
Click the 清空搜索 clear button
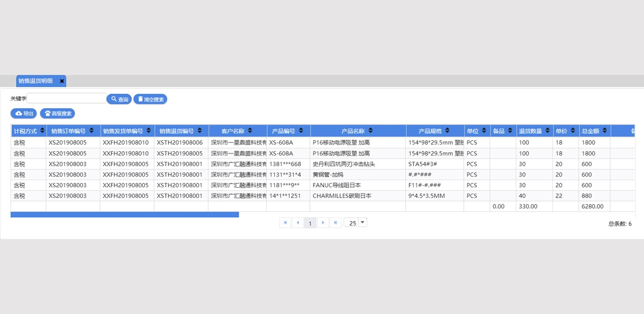150,99
